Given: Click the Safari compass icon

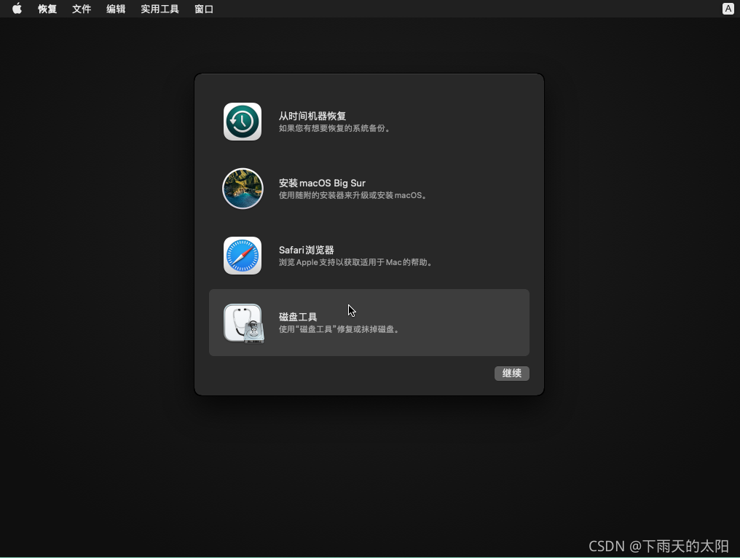Looking at the screenshot, I should pos(243,256).
